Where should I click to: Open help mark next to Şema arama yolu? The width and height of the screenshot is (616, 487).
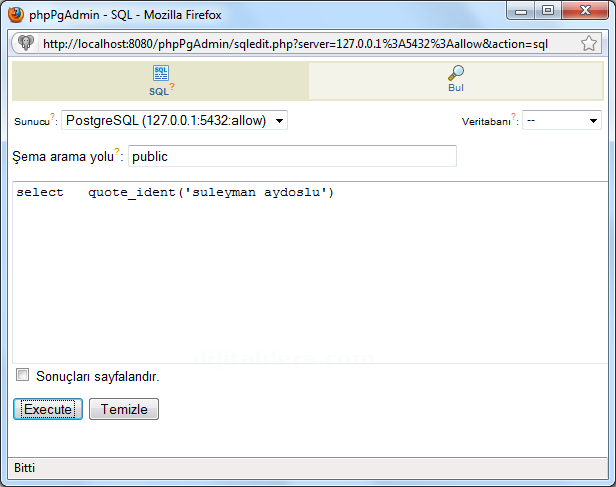coord(117,153)
